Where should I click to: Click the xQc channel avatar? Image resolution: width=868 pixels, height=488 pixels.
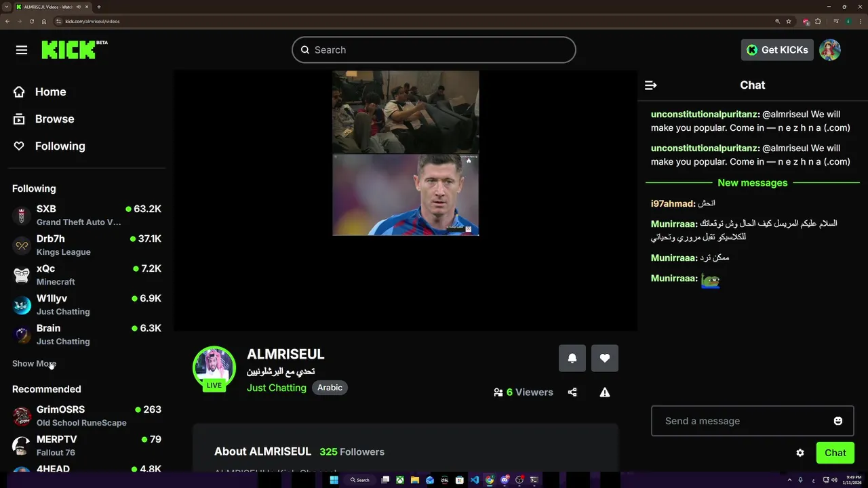coord(22,275)
